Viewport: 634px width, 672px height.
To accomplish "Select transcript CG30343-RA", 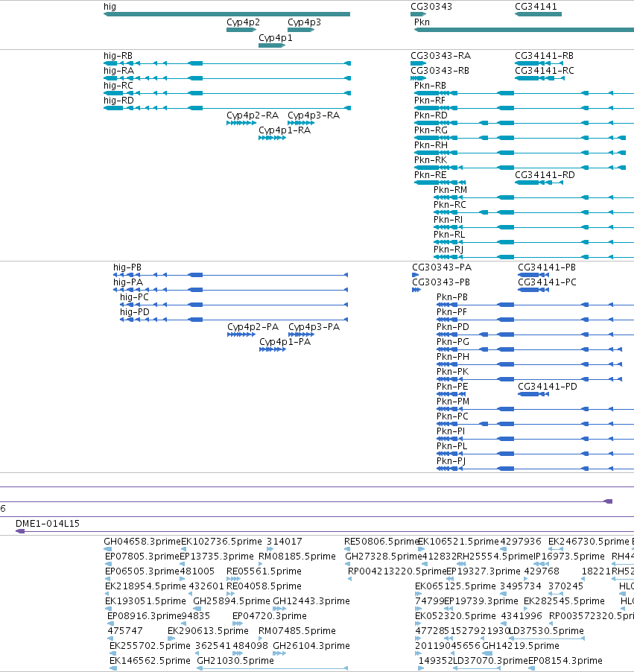I will pos(440,56).
